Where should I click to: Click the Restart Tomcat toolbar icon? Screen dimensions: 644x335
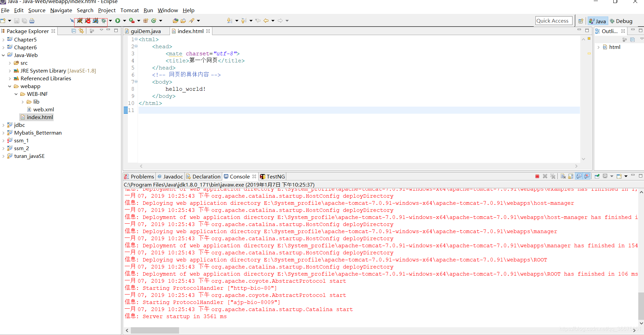tap(95, 21)
